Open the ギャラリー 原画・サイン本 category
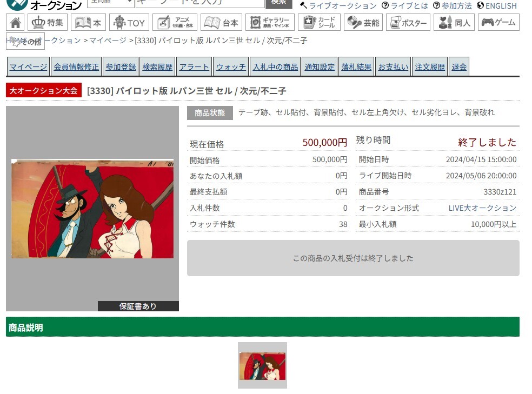The image size is (532, 394). tap(270, 22)
